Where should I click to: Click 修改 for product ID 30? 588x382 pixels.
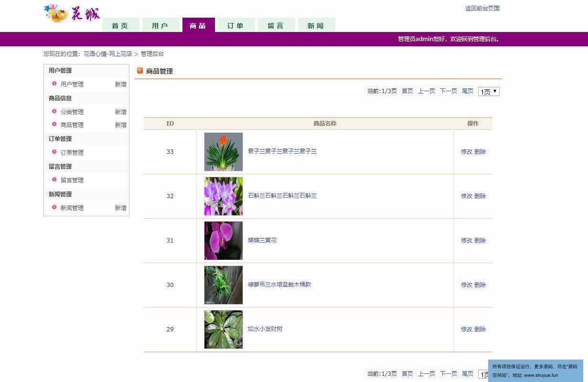(467, 285)
